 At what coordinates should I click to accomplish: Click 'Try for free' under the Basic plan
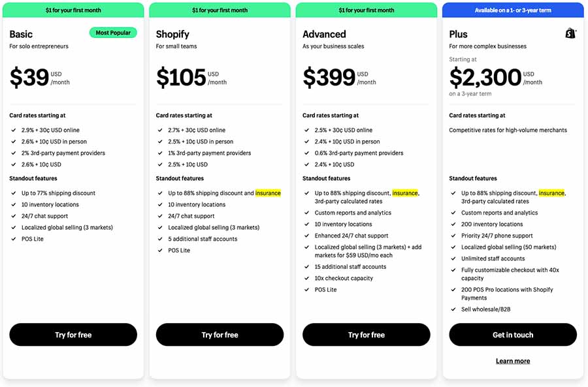[x=73, y=334]
